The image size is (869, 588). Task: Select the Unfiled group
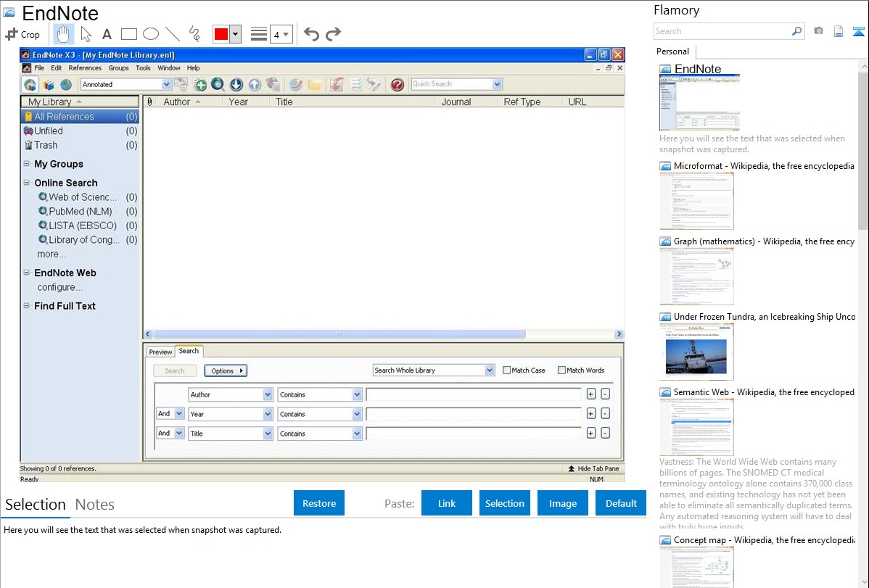pos(80,131)
